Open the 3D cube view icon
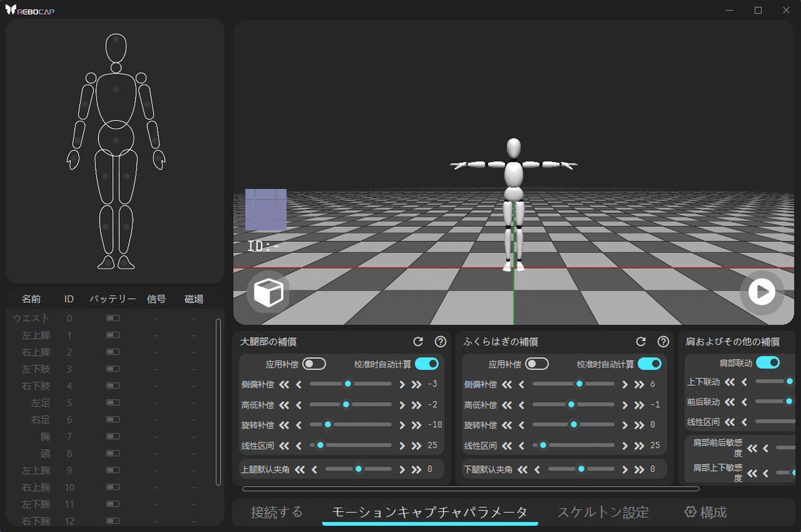The height and width of the screenshot is (532, 801). (x=268, y=292)
